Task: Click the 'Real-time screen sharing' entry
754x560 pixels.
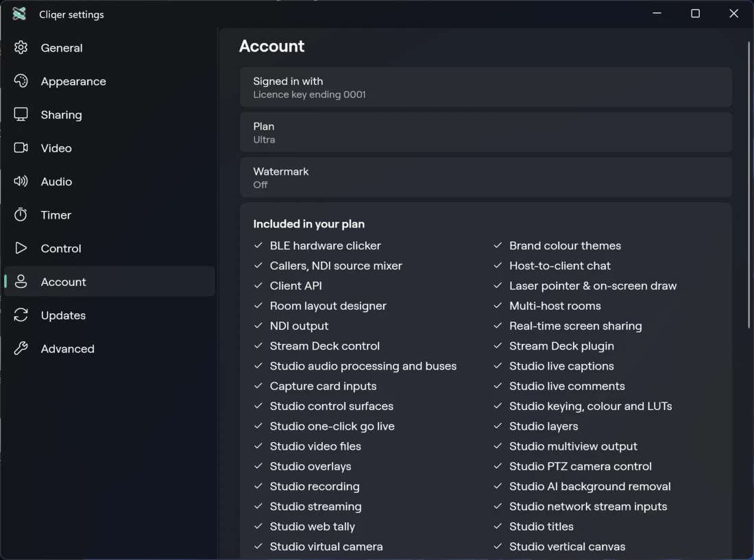Action: click(x=576, y=326)
